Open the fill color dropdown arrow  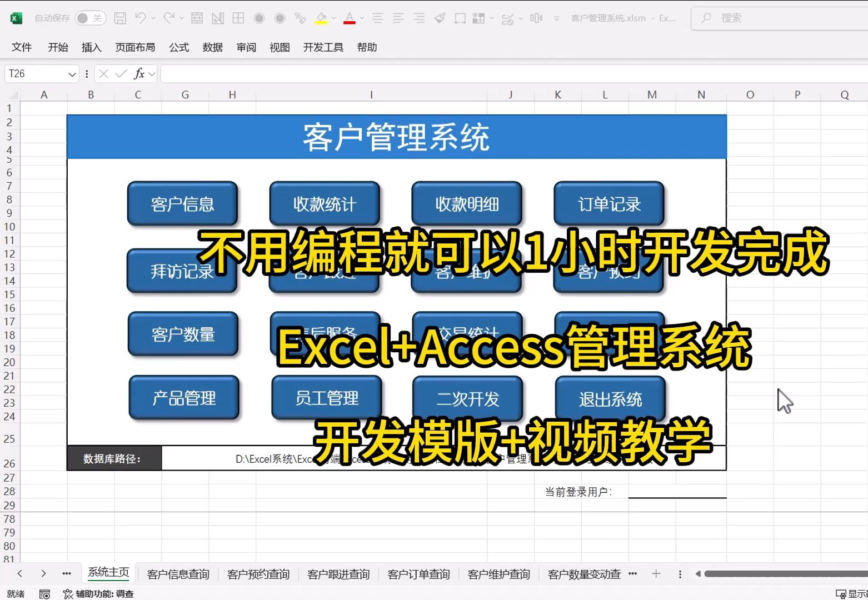(333, 18)
